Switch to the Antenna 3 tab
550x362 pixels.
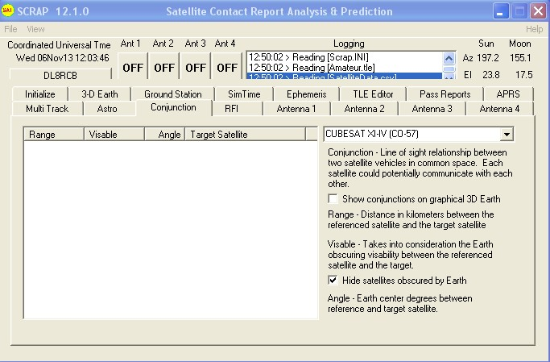[x=432, y=109]
